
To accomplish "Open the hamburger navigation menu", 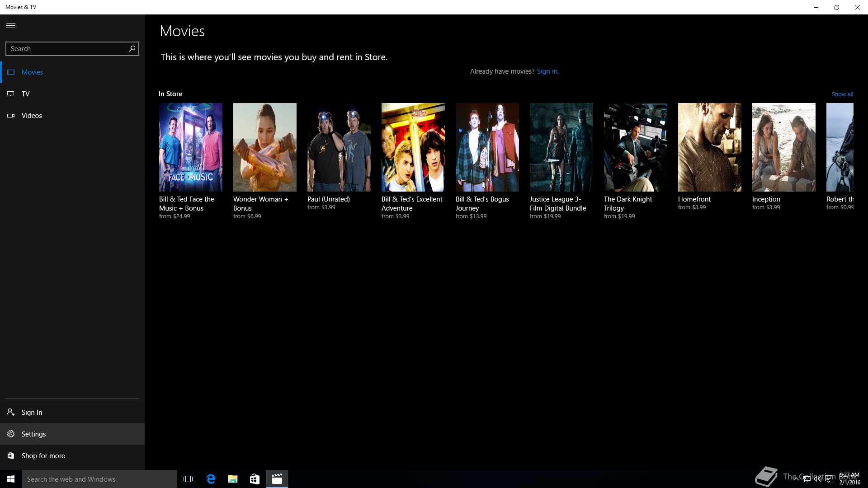I will click(11, 25).
